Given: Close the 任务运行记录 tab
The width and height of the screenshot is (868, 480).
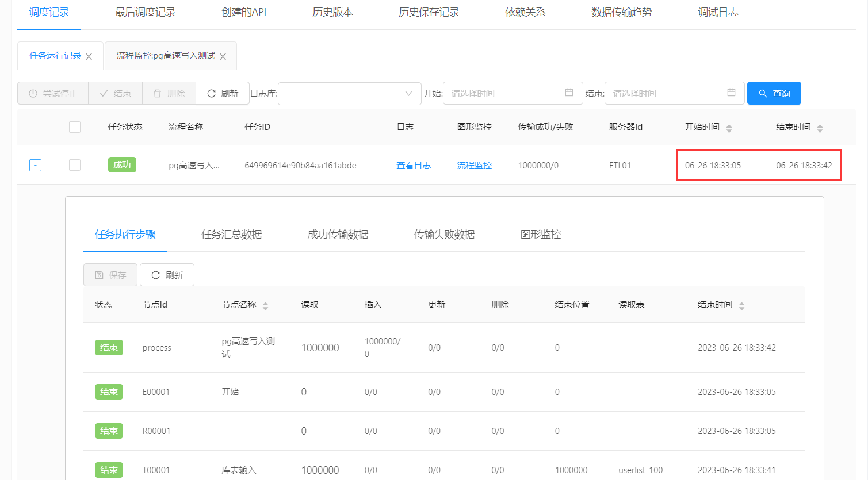Looking at the screenshot, I should click(89, 56).
